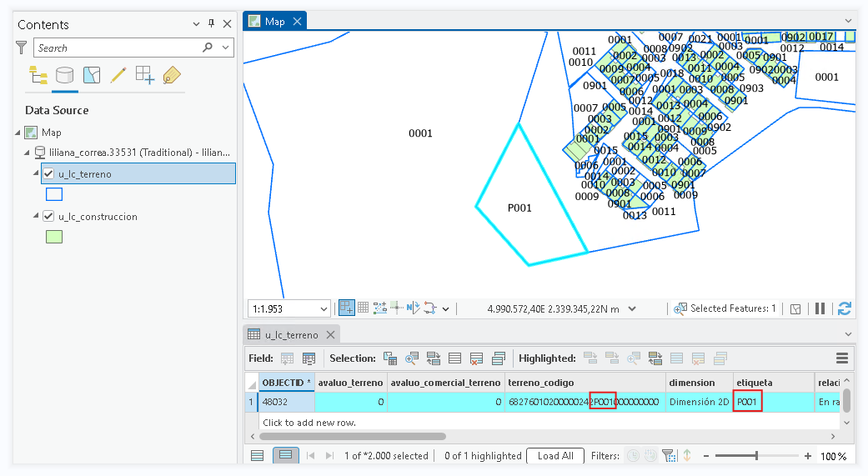
Task: Toggle the map grid display button
Action: [364, 308]
